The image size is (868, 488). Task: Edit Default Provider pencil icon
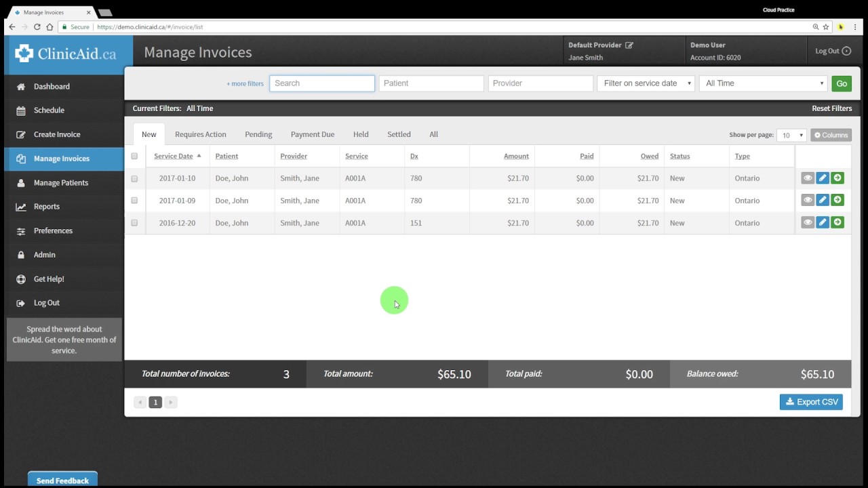[x=629, y=45]
